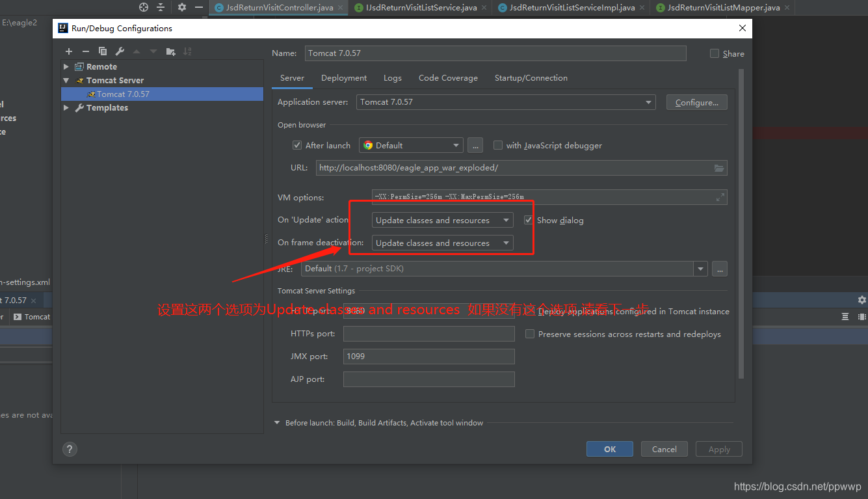Click the HTTPs port field

pyautogui.click(x=429, y=334)
